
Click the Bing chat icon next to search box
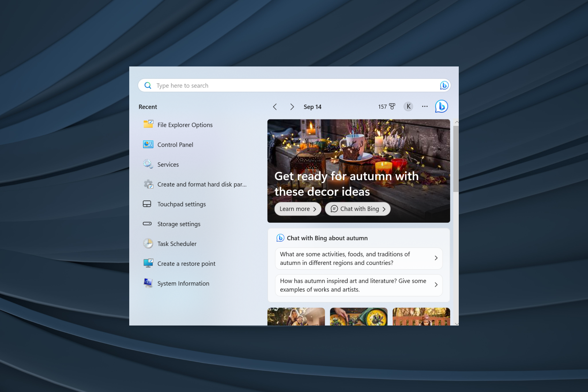(x=444, y=85)
